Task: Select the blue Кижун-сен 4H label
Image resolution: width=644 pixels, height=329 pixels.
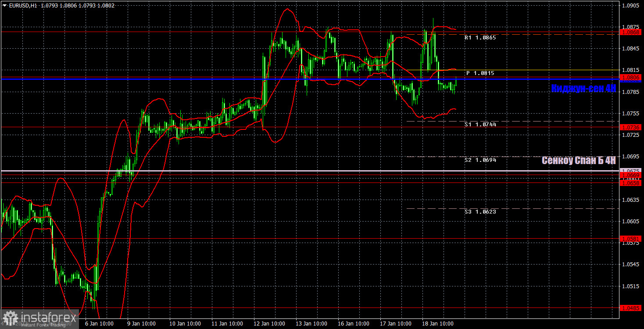Action: point(583,88)
